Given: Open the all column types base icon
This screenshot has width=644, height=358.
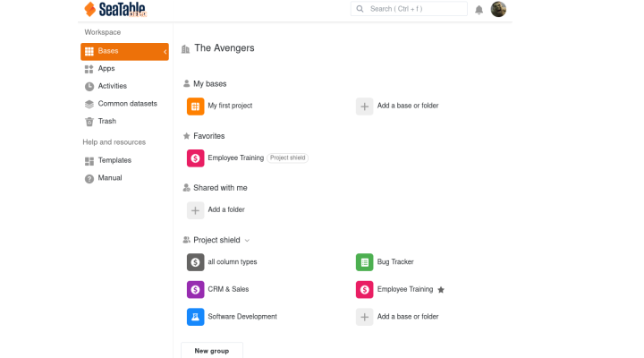Looking at the screenshot, I should [x=196, y=262].
